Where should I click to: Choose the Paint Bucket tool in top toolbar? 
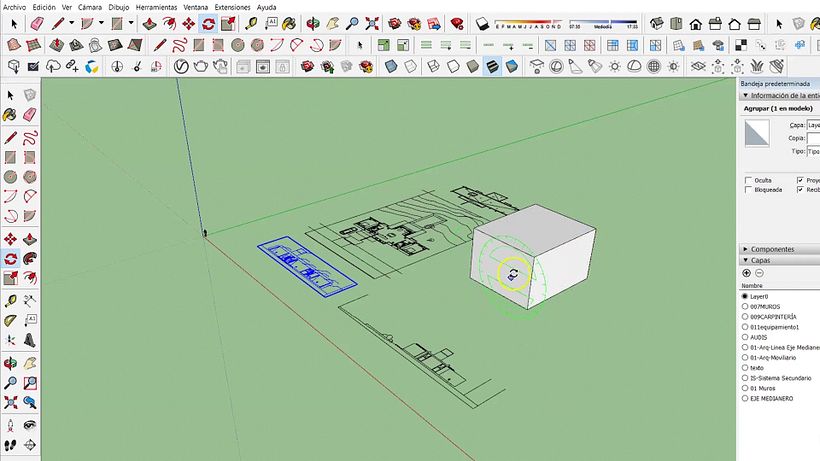click(x=289, y=24)
